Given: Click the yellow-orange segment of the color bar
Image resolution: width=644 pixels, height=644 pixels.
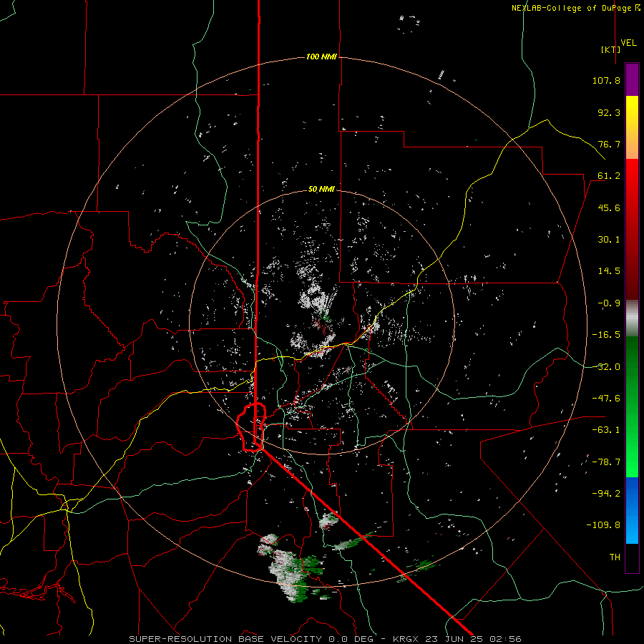Looking at the screenshot, I should tap(632, 127).
